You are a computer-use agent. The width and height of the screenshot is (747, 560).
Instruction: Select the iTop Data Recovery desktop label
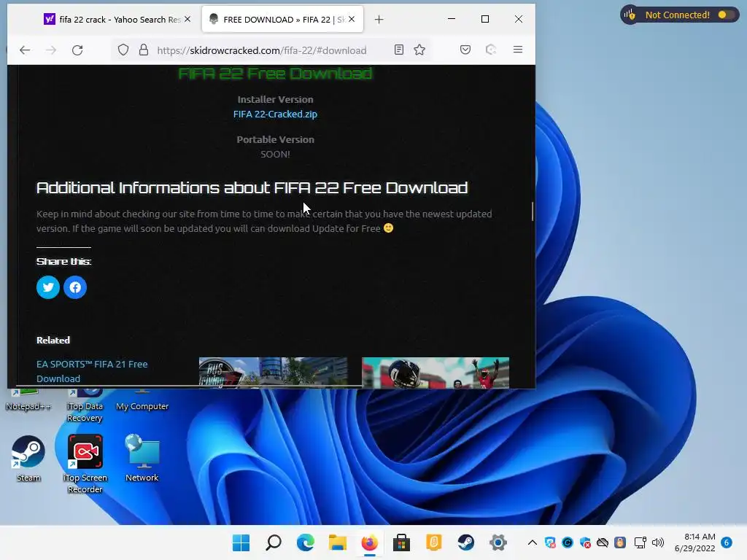85,412
